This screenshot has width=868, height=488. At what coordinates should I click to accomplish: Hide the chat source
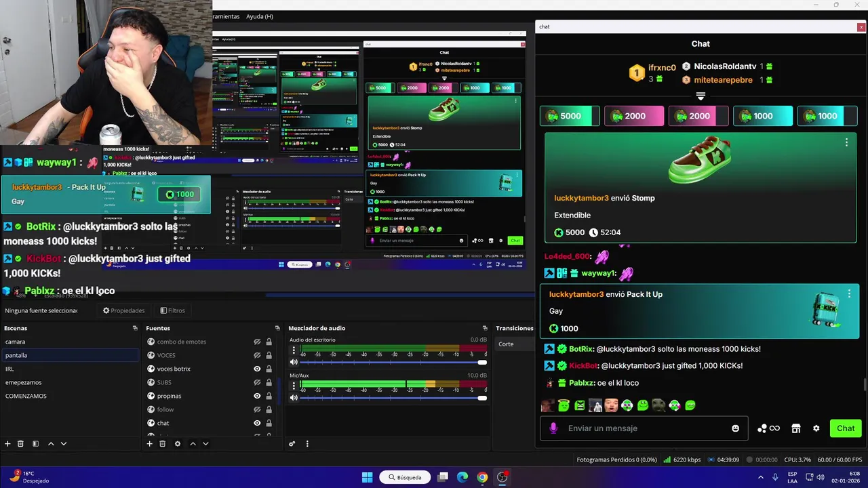257,423
